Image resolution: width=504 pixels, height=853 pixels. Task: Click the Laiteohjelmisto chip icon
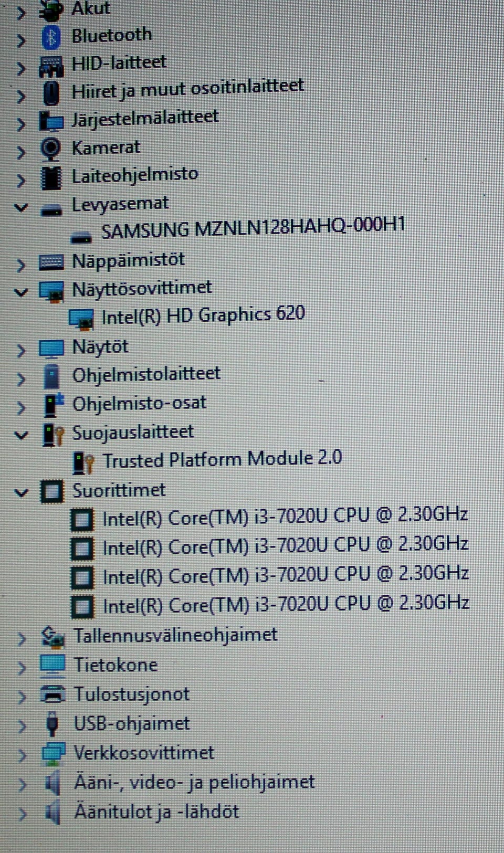coord(51,177)
